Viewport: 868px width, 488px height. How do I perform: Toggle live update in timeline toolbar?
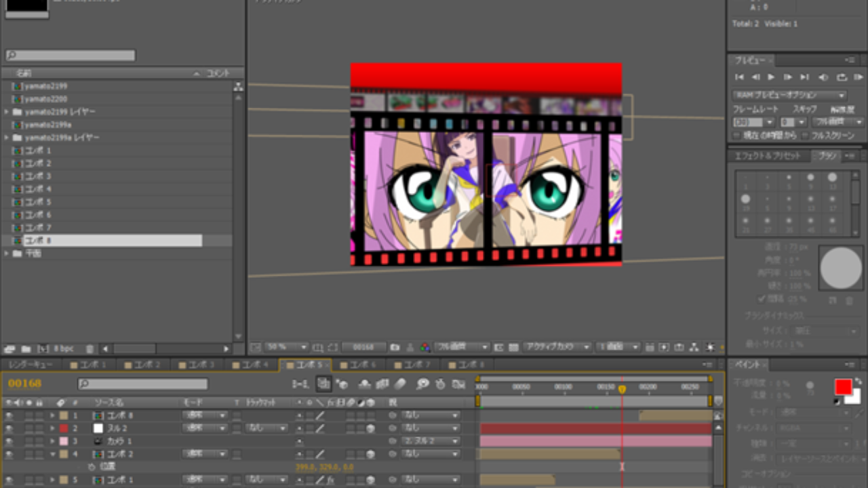point(323,384)
